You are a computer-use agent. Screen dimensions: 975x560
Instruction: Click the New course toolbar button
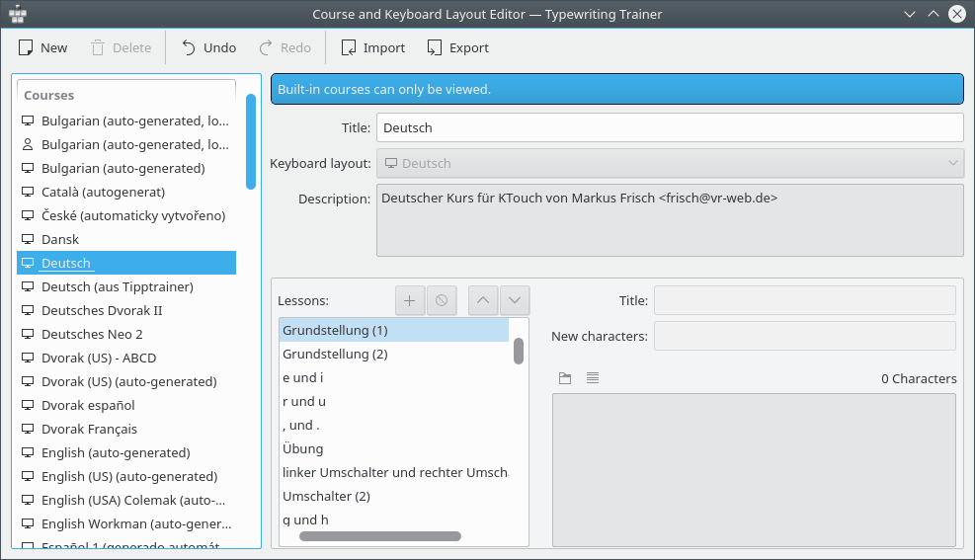(x=42, y=47)
